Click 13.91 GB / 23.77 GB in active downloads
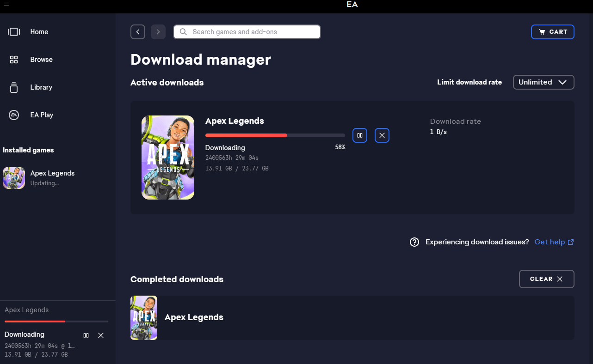This screenshot has height=364, width=593. (237, 169)
